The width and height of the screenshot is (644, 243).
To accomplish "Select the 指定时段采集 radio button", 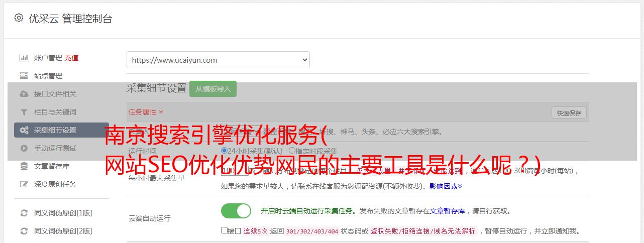I will point(292,151).
